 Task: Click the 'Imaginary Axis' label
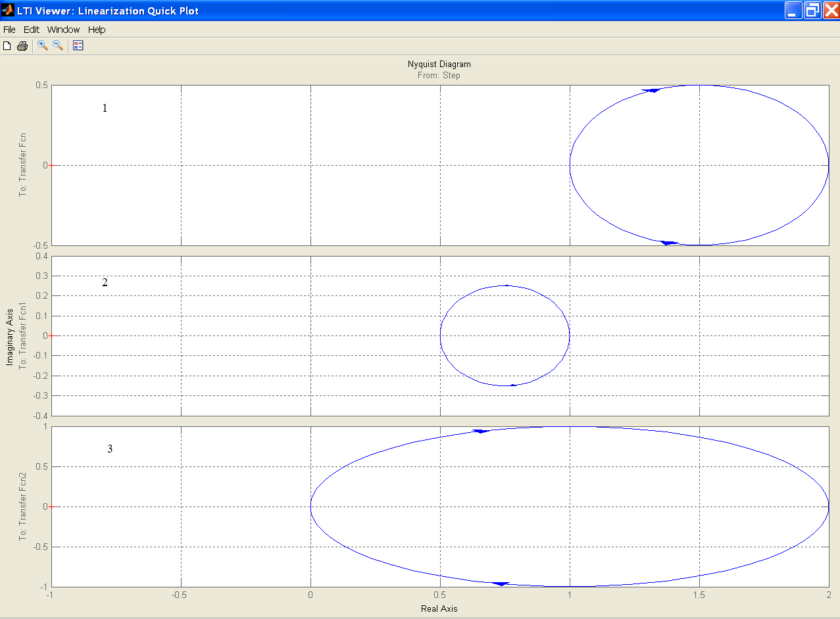[11, 335]
